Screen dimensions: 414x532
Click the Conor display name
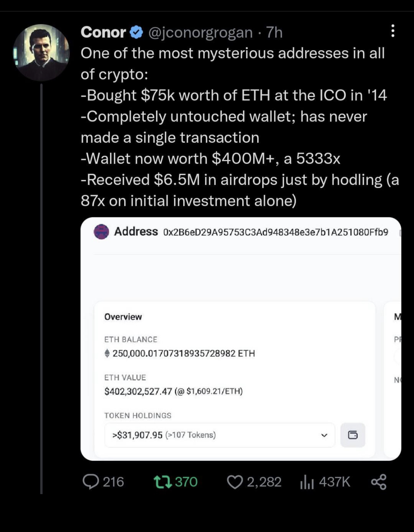click(x=103, y=33)
